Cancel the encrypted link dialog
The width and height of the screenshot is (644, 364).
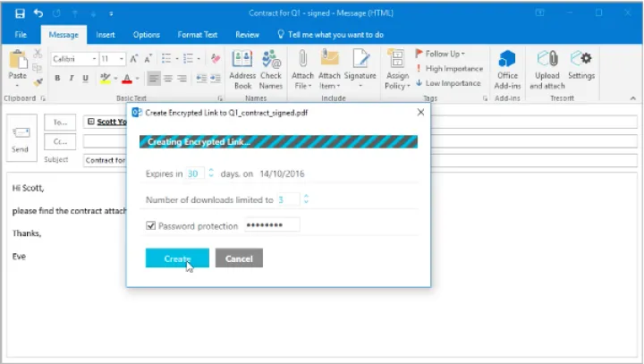point(239,258)
